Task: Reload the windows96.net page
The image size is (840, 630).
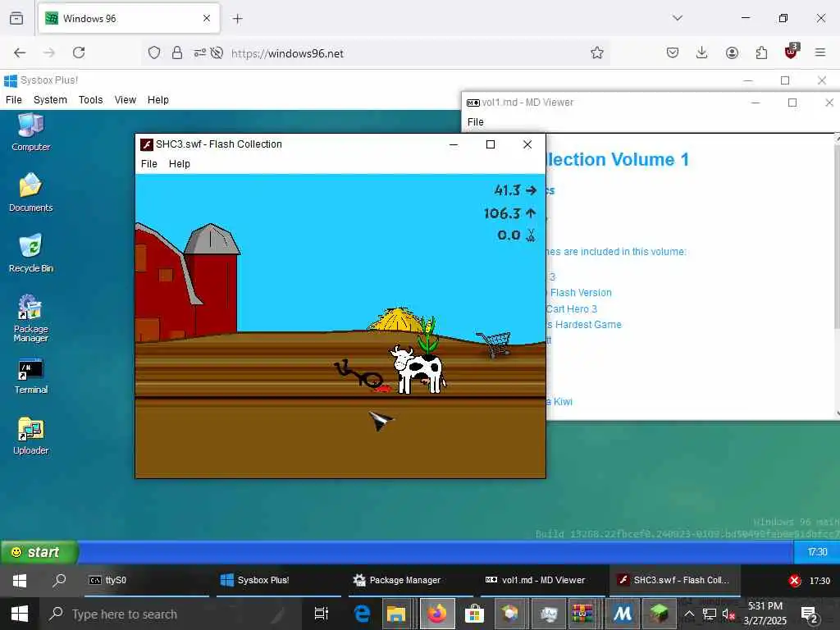Action: [79, 52]
